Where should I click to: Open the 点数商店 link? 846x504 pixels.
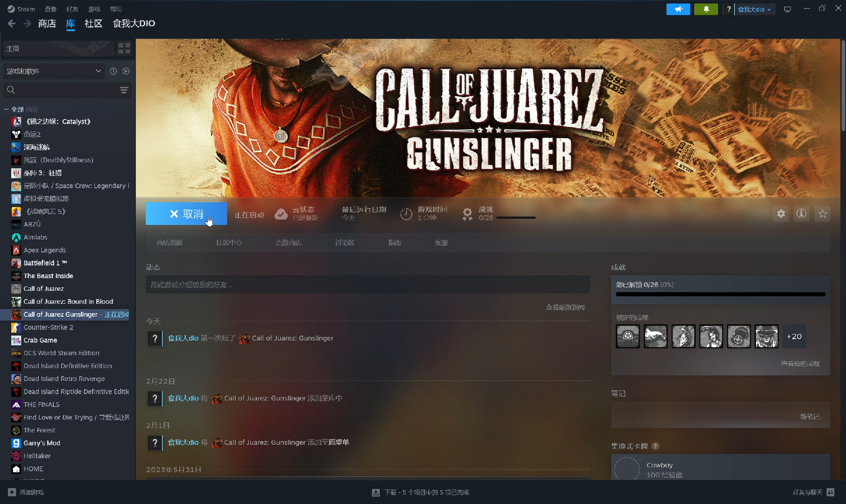click(288, 243)
